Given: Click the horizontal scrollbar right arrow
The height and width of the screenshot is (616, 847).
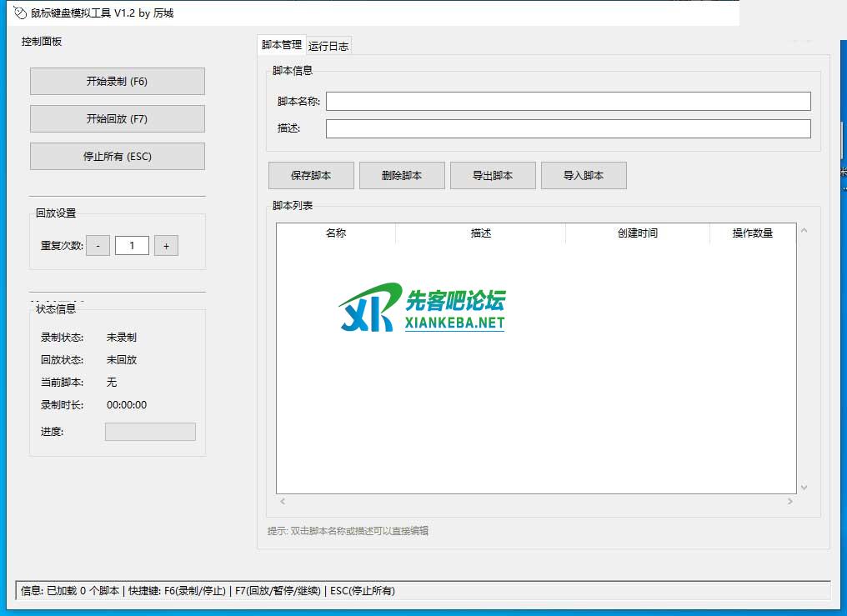Looking at the screenshot, I should click(x=790, y=501).
